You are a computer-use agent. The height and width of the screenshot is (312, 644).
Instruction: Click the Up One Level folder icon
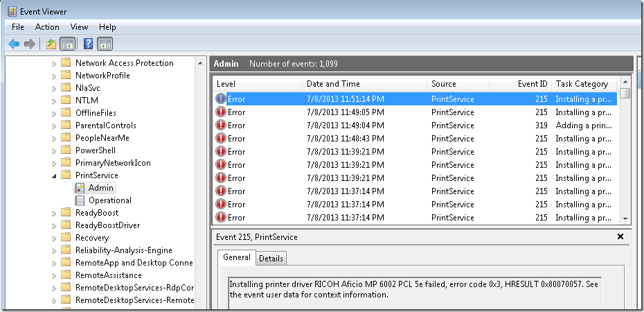(x=51, y=44)
